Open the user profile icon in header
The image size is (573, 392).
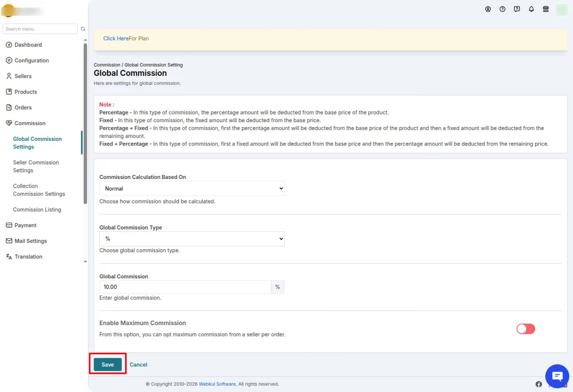(488, 9)
